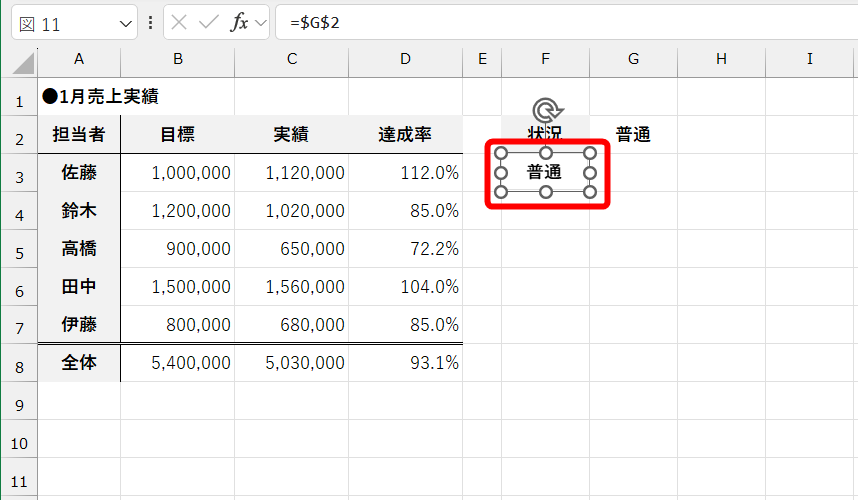Viewport: 858px width, 500px height.
Task: Click the rotation handle above the picture
Action: [546, 111]
